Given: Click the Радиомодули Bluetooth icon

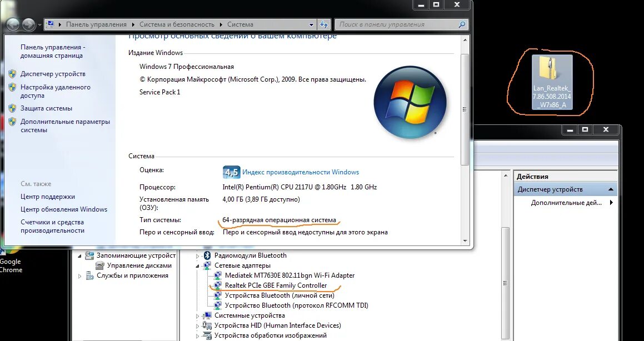Looking at the screenshot, I should [207, 255].
